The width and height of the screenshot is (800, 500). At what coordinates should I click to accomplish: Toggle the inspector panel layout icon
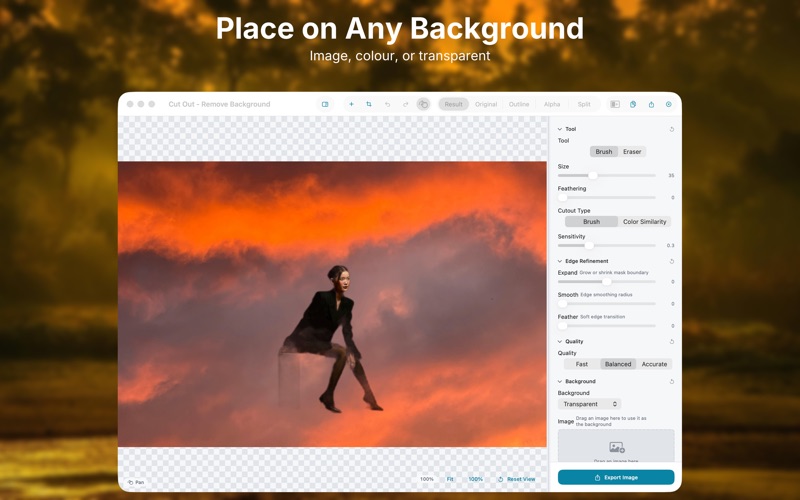[x=615, y=104]
